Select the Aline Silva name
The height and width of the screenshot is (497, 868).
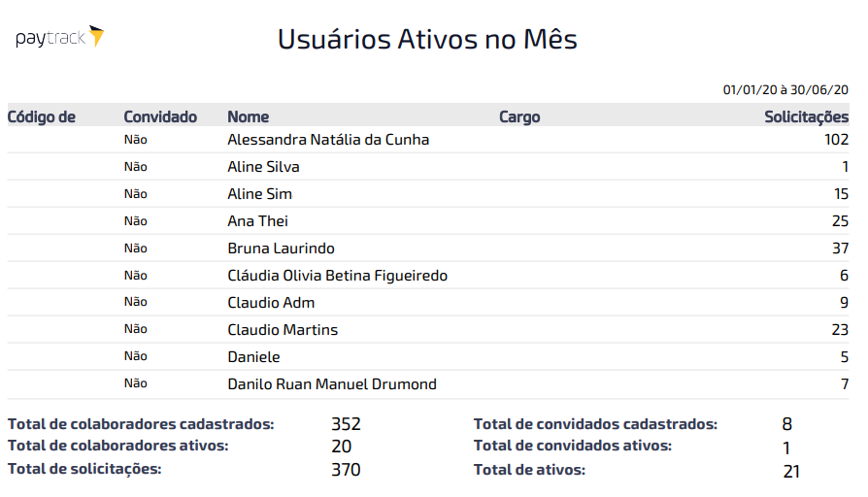tap(263, 167)
